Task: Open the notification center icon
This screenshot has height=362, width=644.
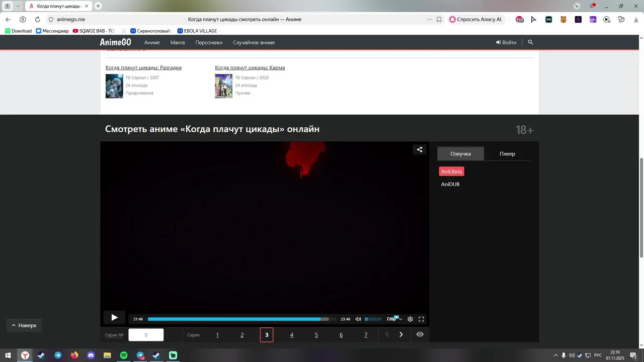Action: pyautogui.click(x=634, y=355)
